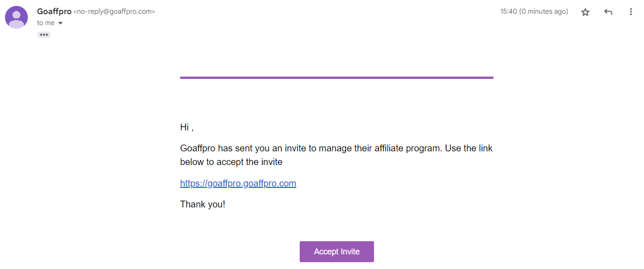The width and height of the screenshot is (644, 269).
Task: Click the "to me" recipient text
Action: point(46,23)
